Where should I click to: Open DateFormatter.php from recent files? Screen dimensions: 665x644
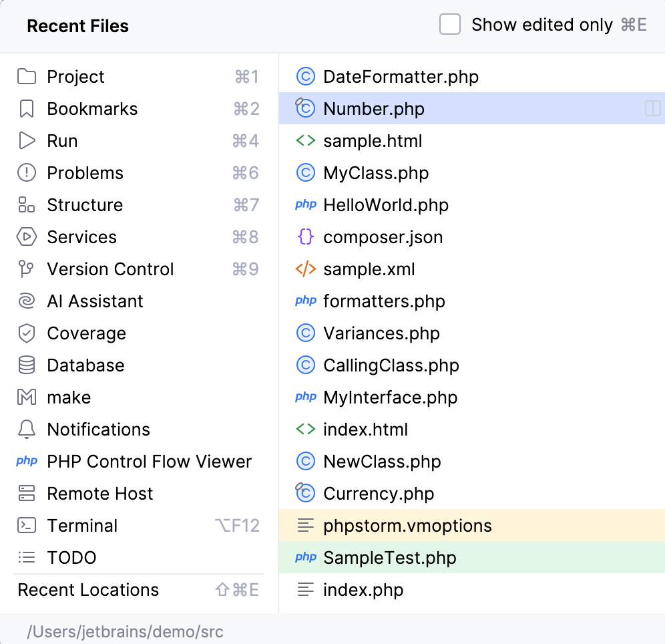(x=401, y=77)
